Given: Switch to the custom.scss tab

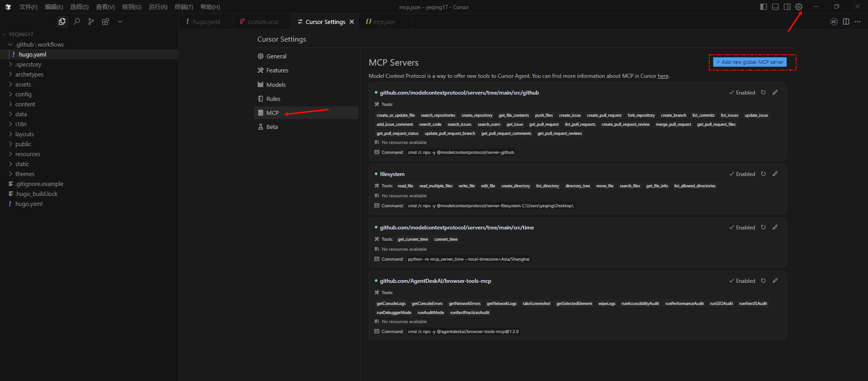Looking at the screenshot, I should tap(262, 22).
